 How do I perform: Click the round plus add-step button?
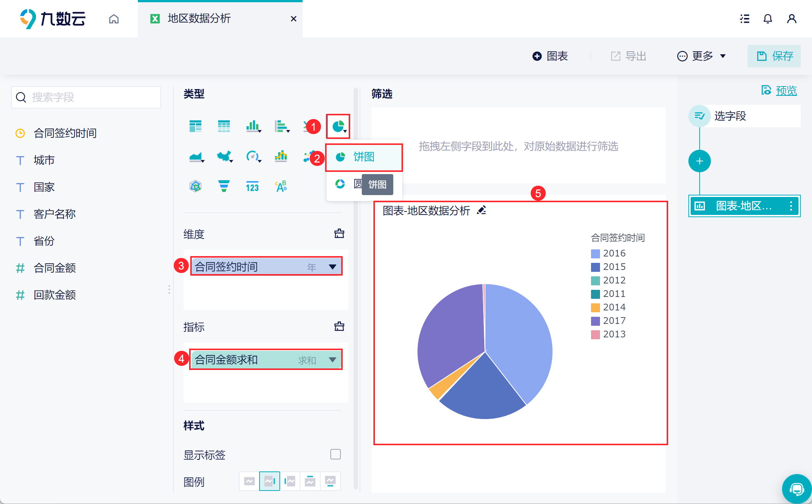point(699,161)
